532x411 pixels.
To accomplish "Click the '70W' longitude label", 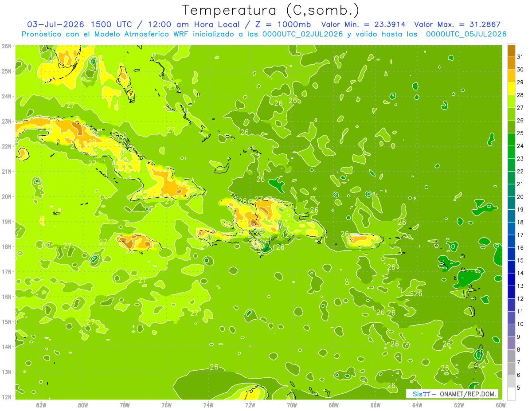I will point(292,405).
